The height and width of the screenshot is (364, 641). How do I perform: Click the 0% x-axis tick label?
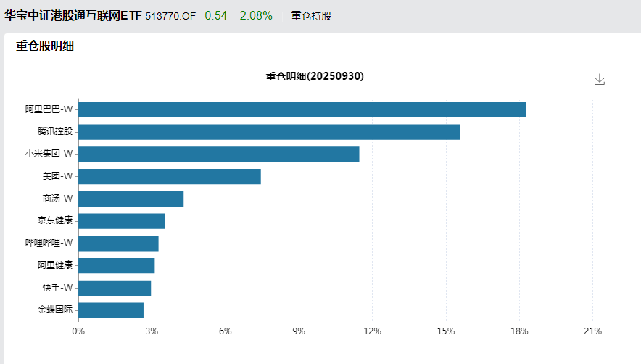click(78, 331)
